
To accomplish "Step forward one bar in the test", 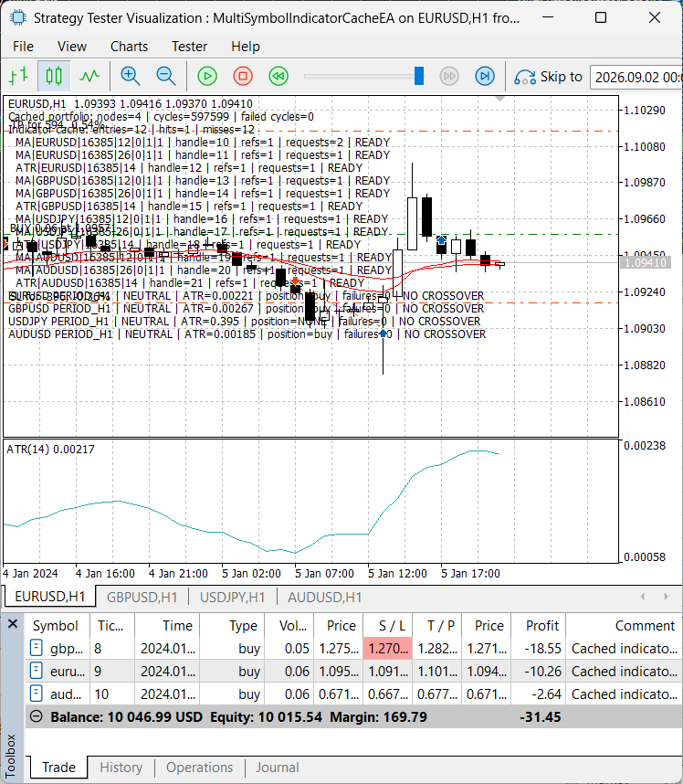I will coord(485,77).
